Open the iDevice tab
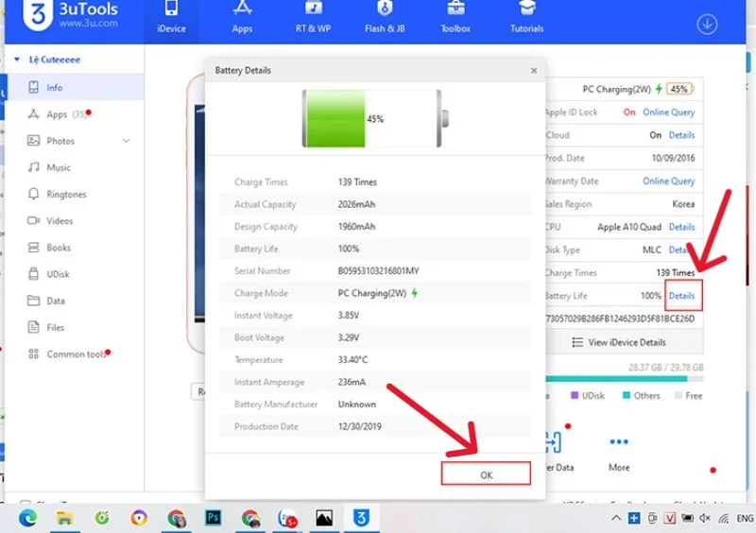 tap(171, 18)
